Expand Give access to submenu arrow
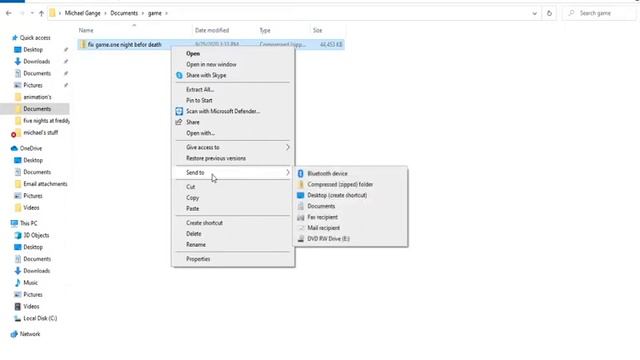The image size is (640, 360). coord(288,147)
